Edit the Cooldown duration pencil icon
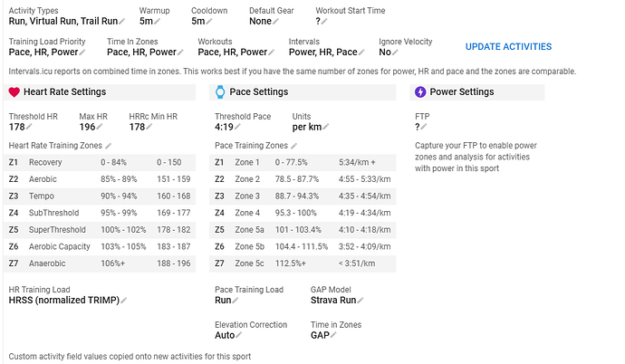625x364 pixels. point(207,21)
